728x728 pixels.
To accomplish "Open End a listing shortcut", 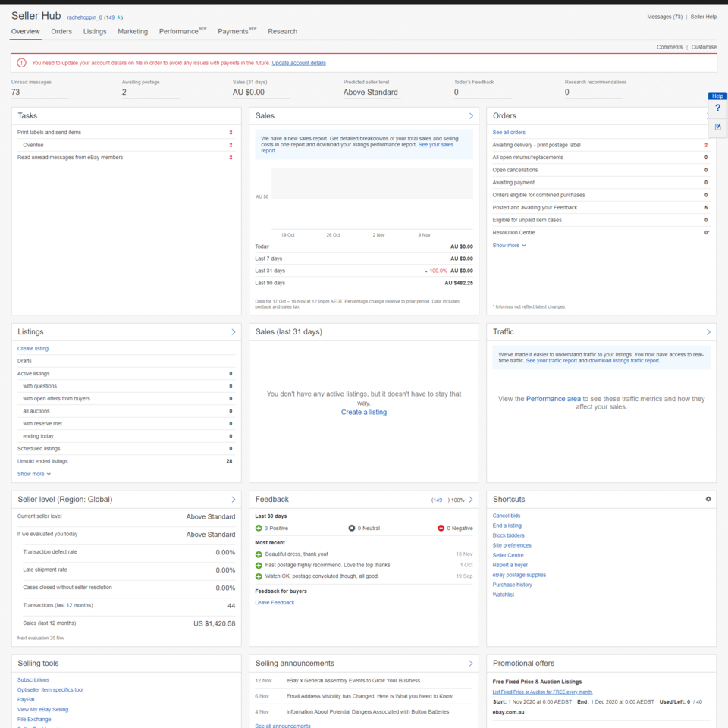I will (x=507, y=526).
